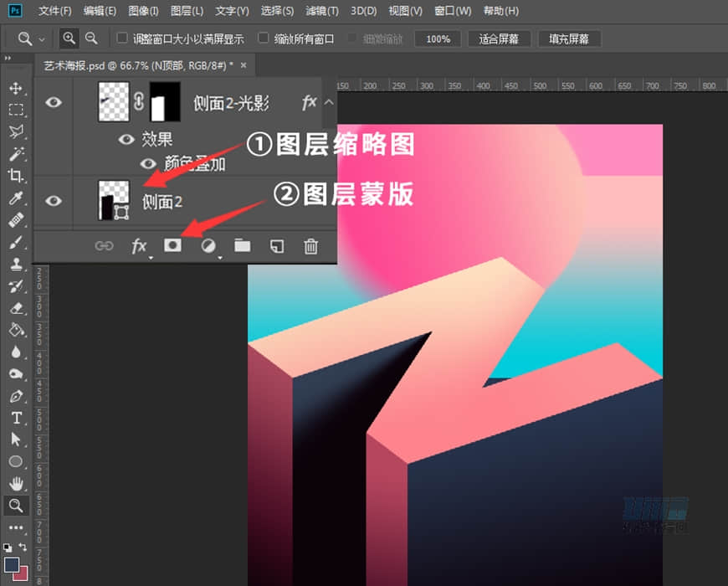728x586 pixels.
Task: Create a new layer group
Action: pos(243,245)
